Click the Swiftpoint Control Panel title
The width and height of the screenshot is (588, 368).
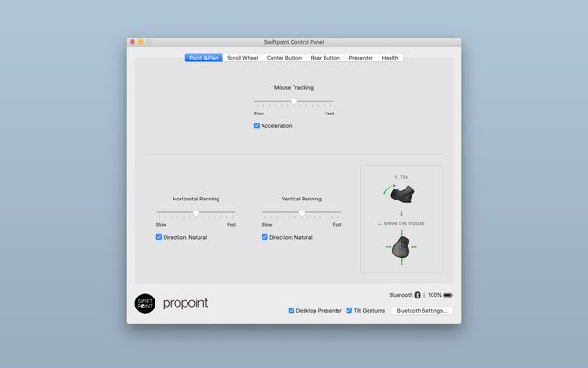(x=294, y=42)
